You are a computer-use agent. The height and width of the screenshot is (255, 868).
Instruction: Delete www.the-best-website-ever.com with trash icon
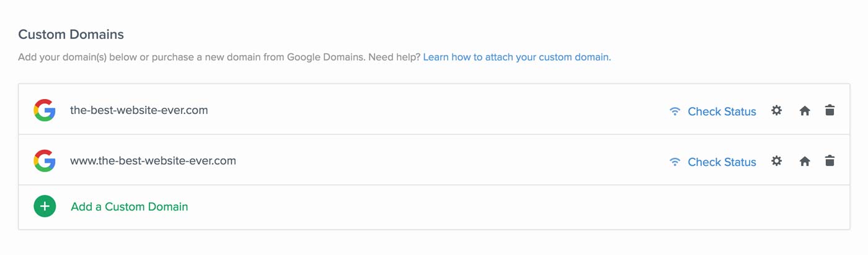click(830, 162)
